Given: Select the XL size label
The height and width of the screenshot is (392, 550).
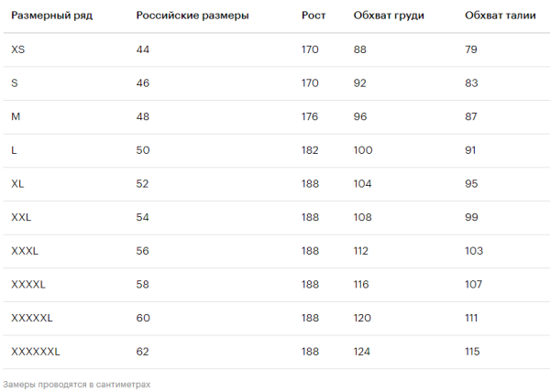Looking at the screenshot, I should (18, 184).
